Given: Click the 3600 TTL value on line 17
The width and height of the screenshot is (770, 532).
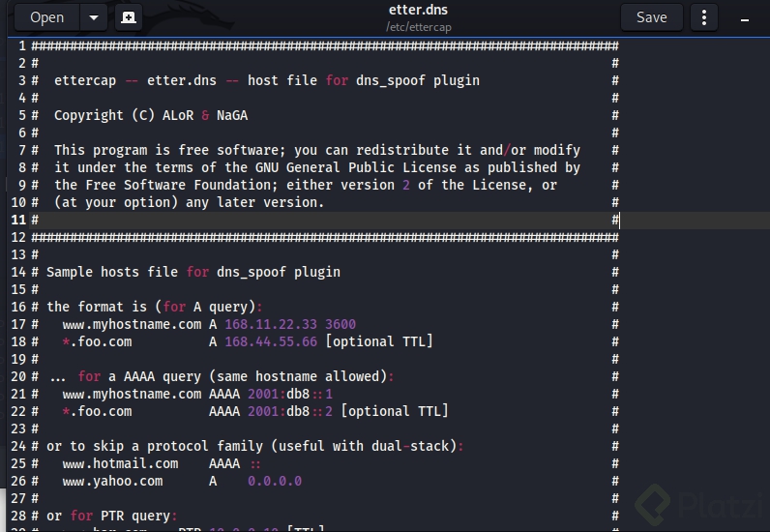Looking at the screenshot, I should [341, 324].
